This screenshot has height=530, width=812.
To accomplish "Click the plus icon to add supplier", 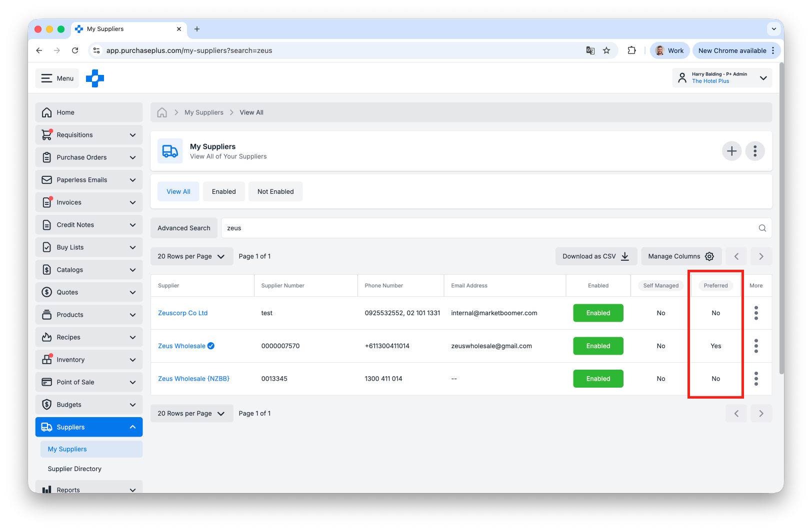I will point(731,151).
